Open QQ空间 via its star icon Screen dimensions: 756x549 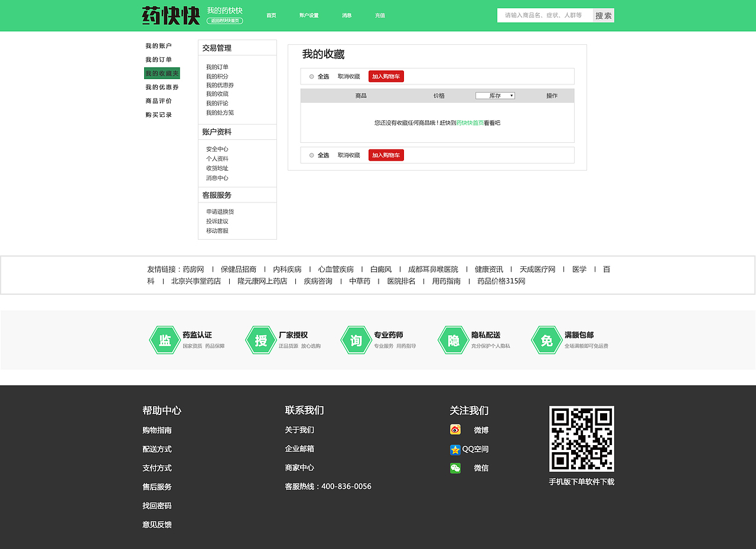pos(455,449)
